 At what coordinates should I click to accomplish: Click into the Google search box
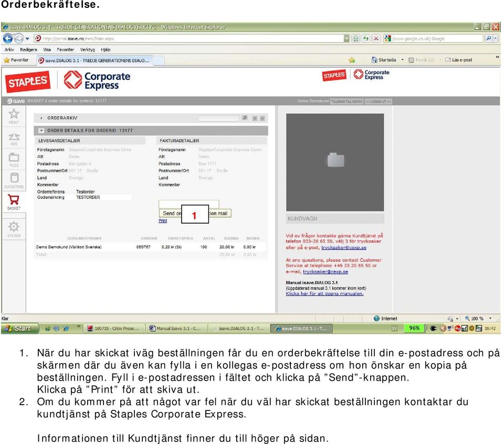pos(437,38)
